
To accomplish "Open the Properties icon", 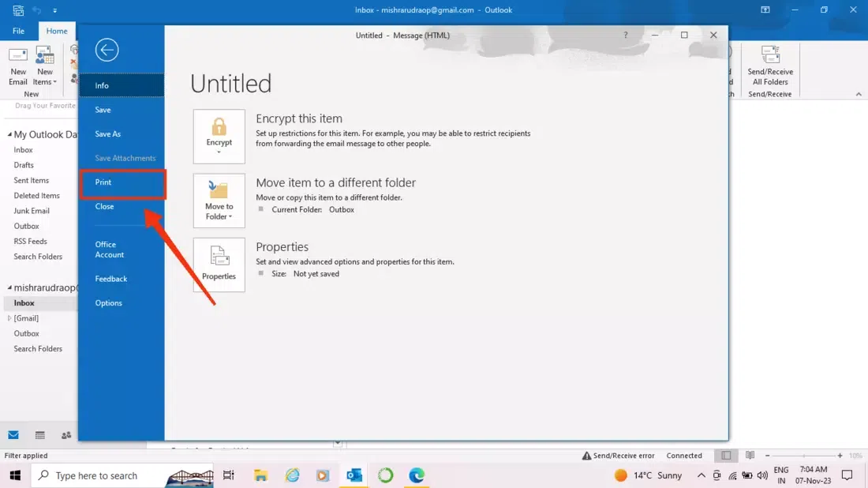I will pos(219,263).
